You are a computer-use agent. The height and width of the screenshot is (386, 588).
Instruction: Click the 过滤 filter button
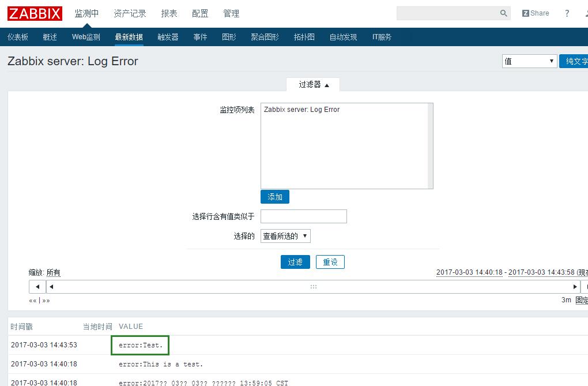[295, 262]
